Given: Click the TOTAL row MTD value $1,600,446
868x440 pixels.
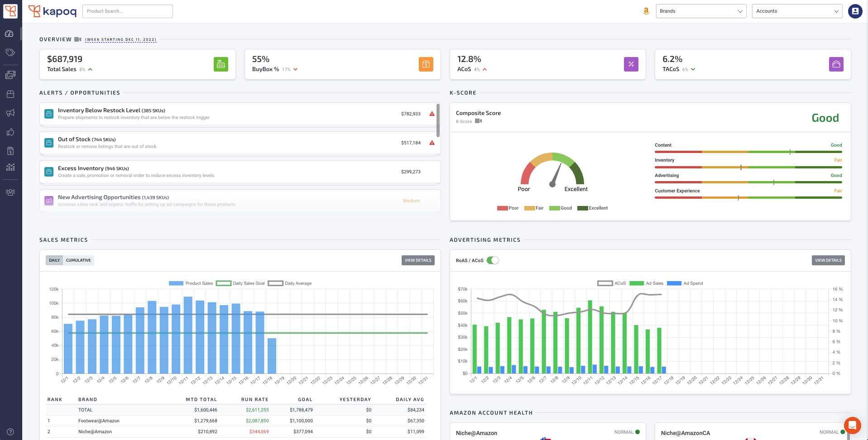Looking at the screenshot, I should pos(206,410).
